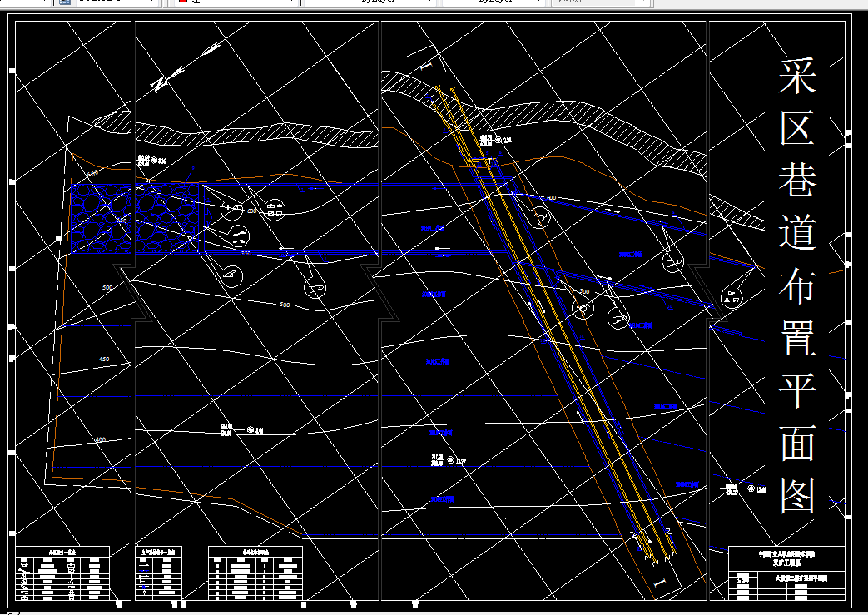Select the title character 道
The width and height of the screenshot is (868, 615).
click(x=798, y=231)
